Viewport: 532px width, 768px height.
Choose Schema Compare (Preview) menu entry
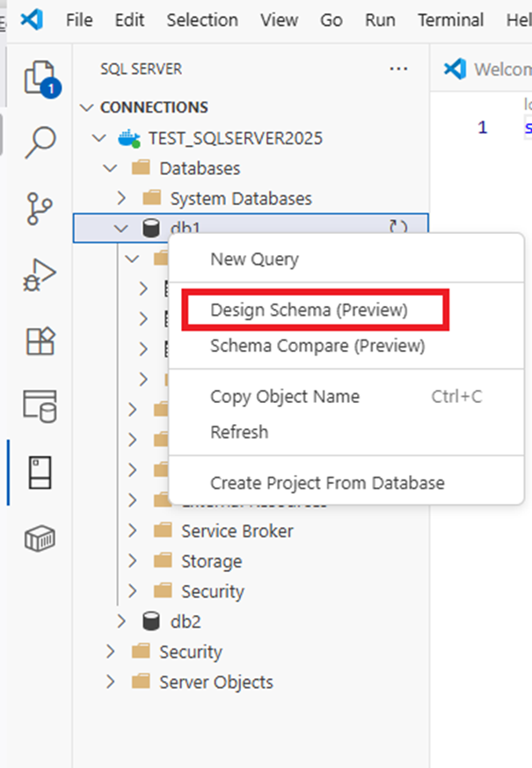(346, 346)
